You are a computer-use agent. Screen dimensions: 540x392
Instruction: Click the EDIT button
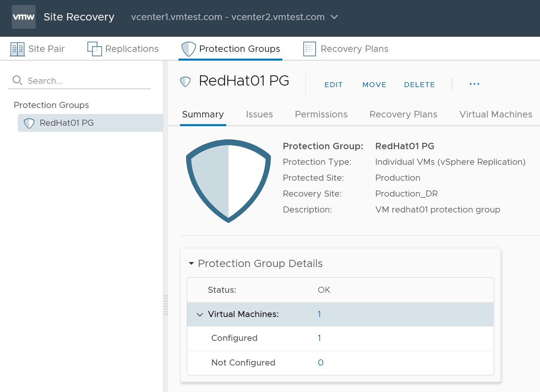click(x=333, y=85)
